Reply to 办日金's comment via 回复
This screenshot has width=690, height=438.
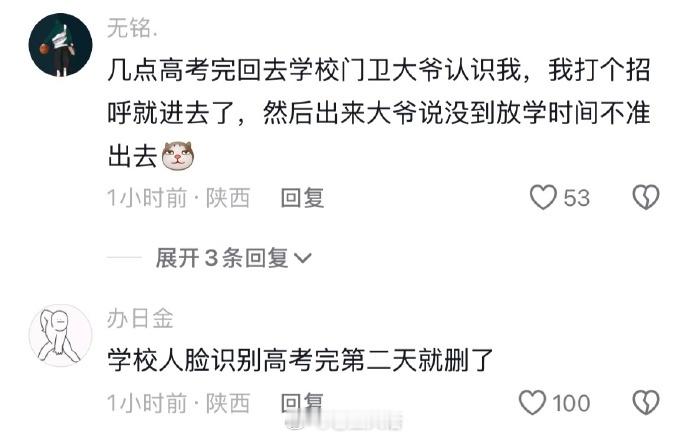(302, 403)
